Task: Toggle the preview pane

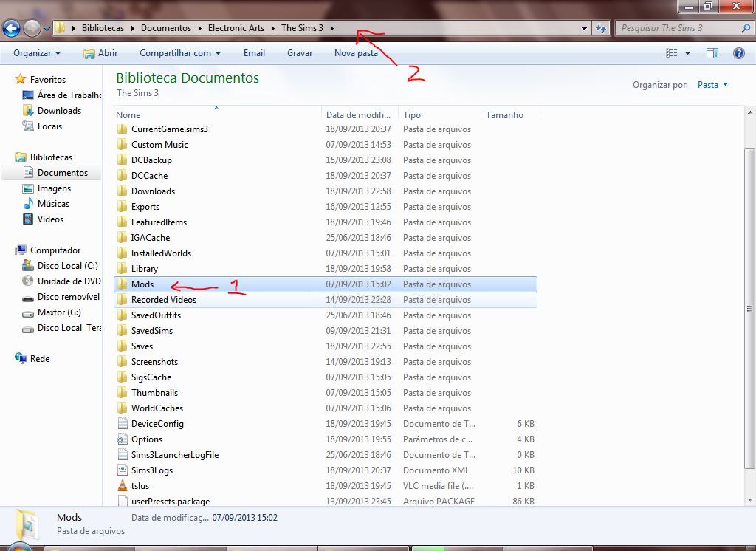Action: click(712, 53)
